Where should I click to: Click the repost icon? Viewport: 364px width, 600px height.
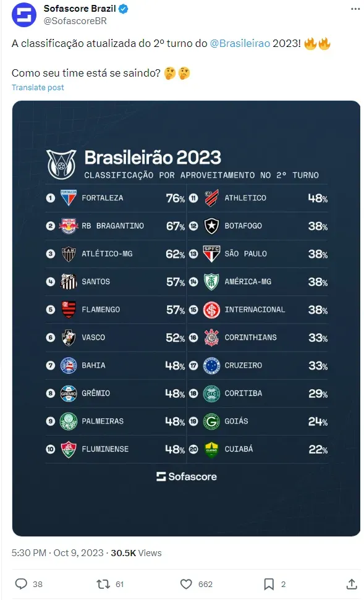coord(103,584)
